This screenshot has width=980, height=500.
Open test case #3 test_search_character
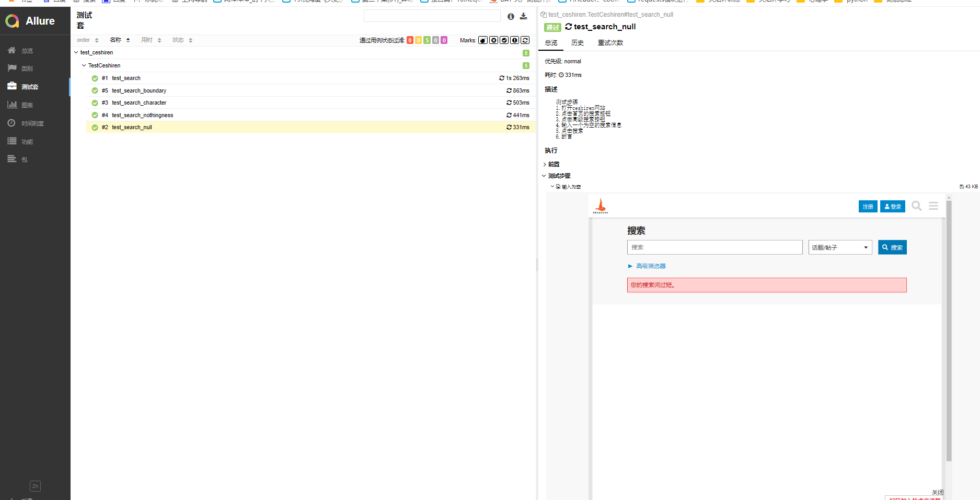click(310, 103)
